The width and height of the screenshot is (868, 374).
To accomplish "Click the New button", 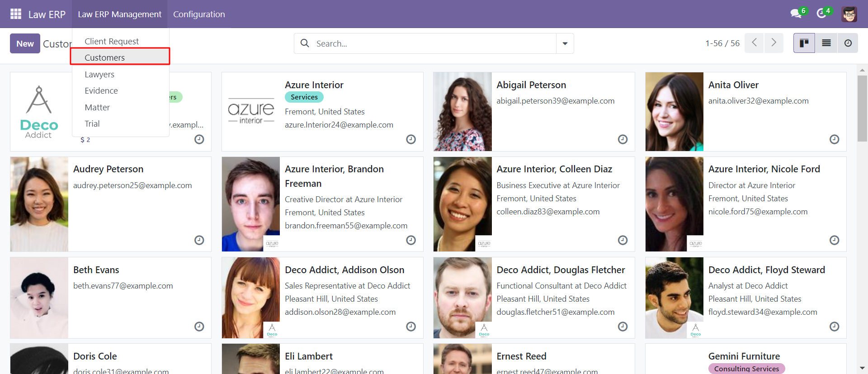I will point(25,43).
